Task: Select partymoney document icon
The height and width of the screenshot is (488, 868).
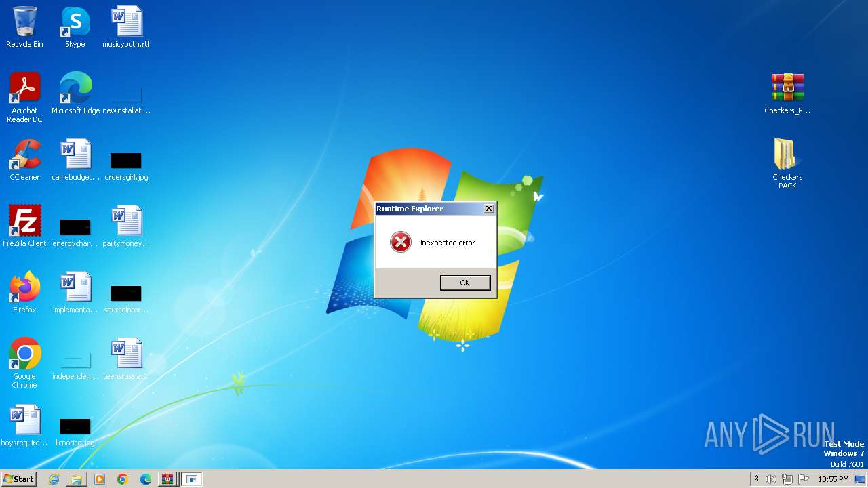Action: [x=126, y=226]
